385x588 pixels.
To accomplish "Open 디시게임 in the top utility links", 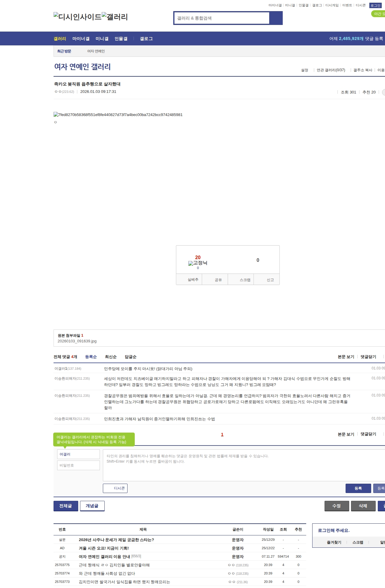I will tap(332, 5).
